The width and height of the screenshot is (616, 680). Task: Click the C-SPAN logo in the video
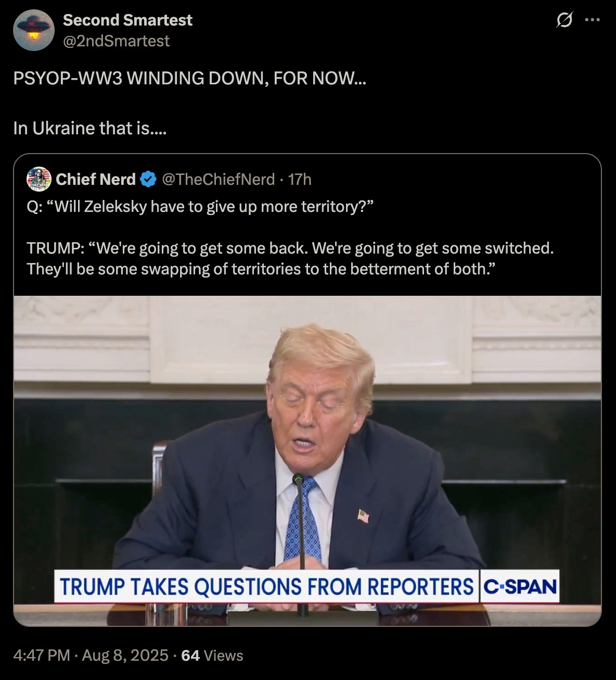coord(520,587)
